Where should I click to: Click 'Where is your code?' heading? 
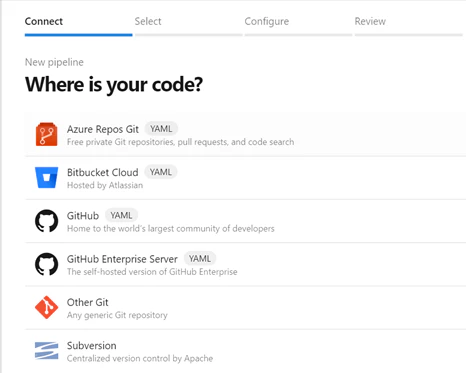(114, 85)
